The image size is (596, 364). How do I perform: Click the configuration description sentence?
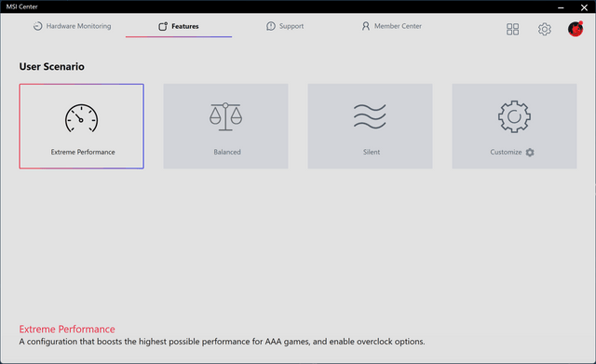pyautogui.click(x=222, y=342)
